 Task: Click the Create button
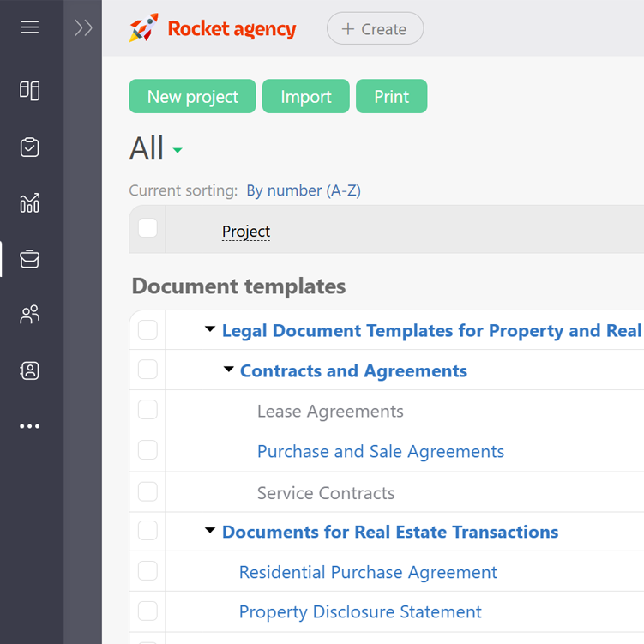(375, 28)
